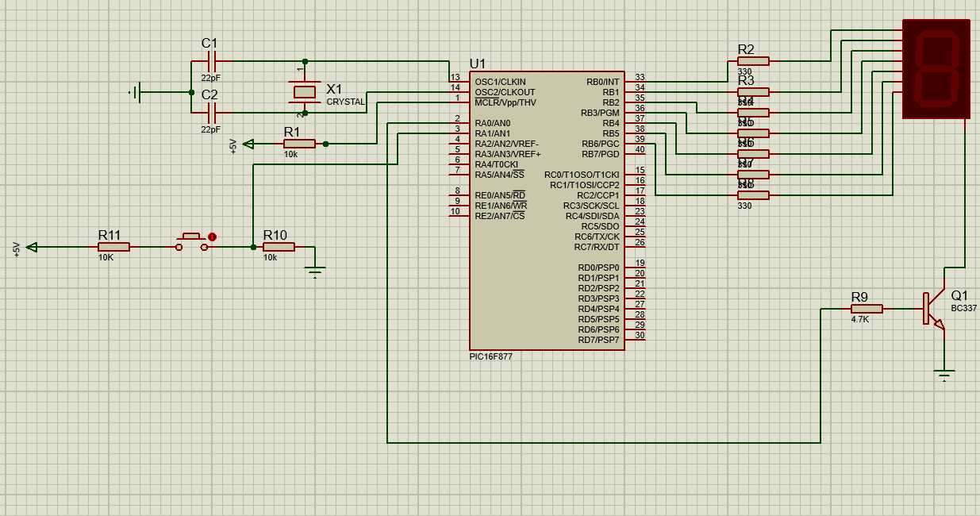980x516 pixels.
Task: Select the RB7/PGD pin label
Action: click(x=601, y=154)
